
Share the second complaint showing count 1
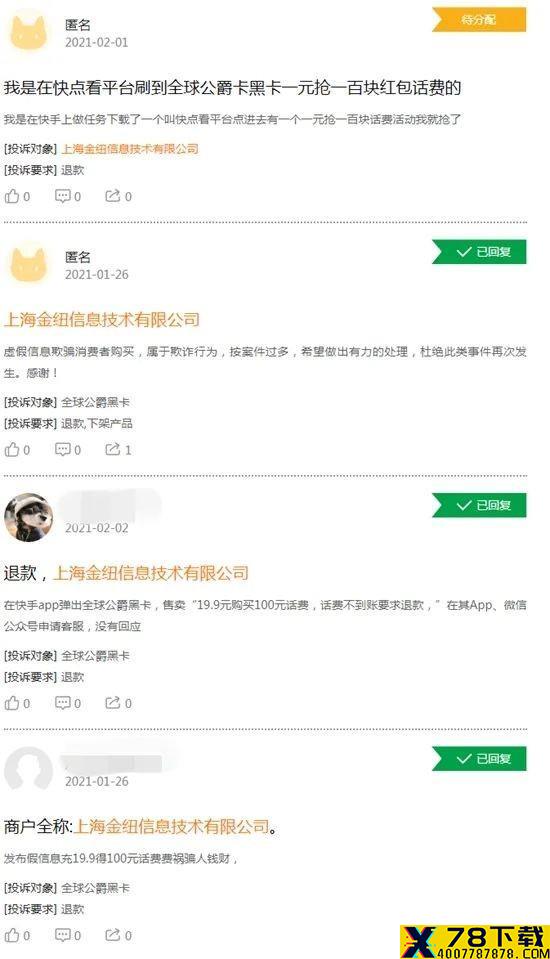coord(119,450)
